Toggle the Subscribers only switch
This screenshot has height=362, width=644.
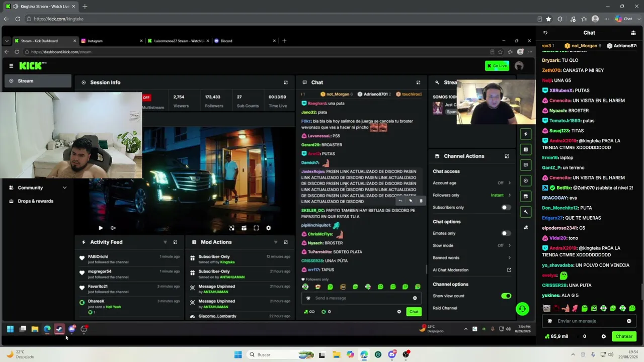point(506,208)
